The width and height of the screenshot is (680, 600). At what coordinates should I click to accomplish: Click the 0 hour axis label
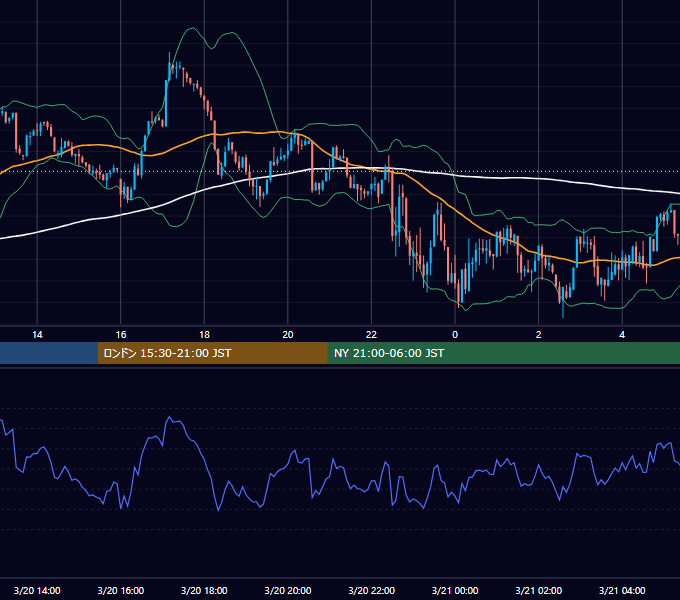[x=455, y=335]
